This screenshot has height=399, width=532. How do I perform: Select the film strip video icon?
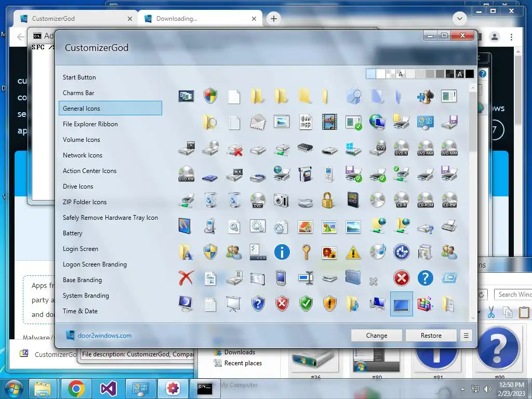pos(329,122)
